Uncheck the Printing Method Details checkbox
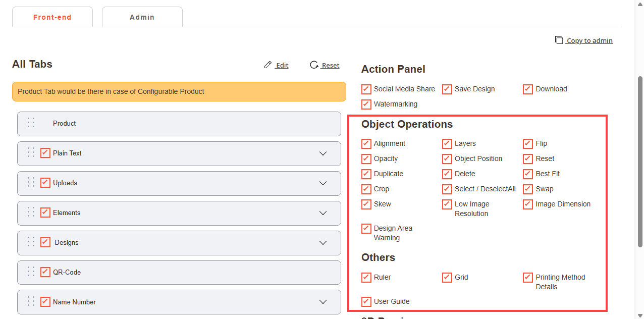Image resolution: width=644 pixels, height=319 pixels. [528, 277]
